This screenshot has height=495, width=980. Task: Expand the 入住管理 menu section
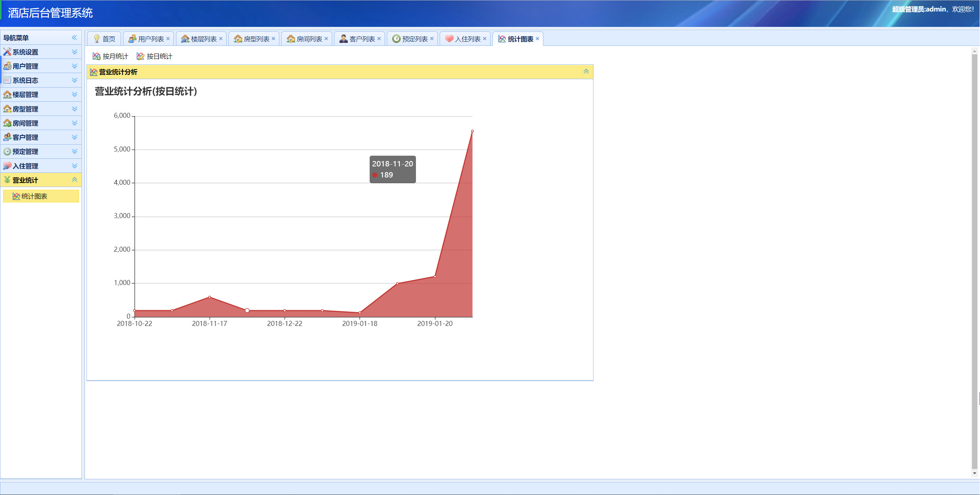pyautogui.click(x=75, y=166)
